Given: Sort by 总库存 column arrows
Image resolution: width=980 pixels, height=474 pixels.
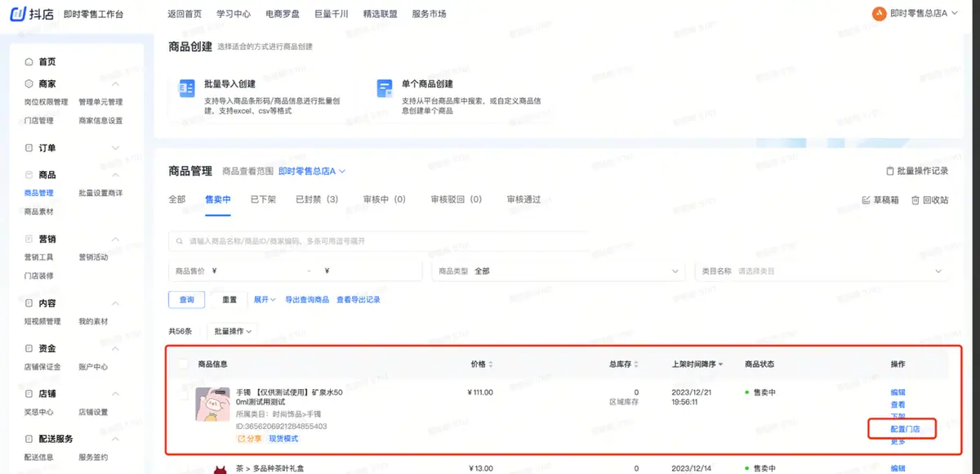Looking at the screenshot, I should point(636,364).
